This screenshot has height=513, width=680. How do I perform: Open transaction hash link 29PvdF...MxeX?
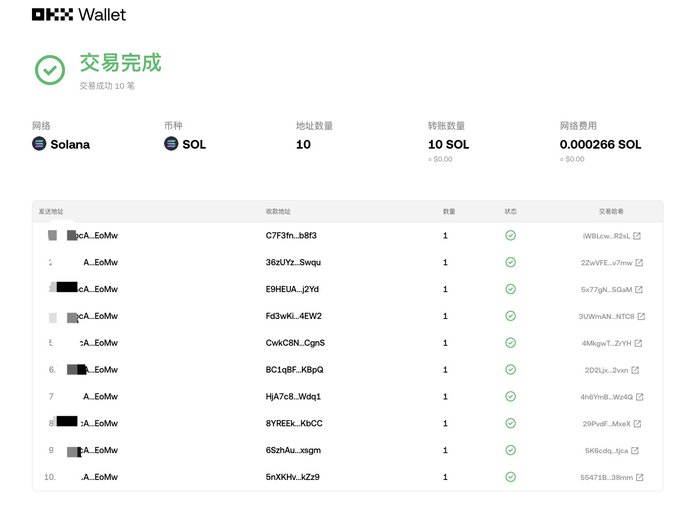(606, 424)
